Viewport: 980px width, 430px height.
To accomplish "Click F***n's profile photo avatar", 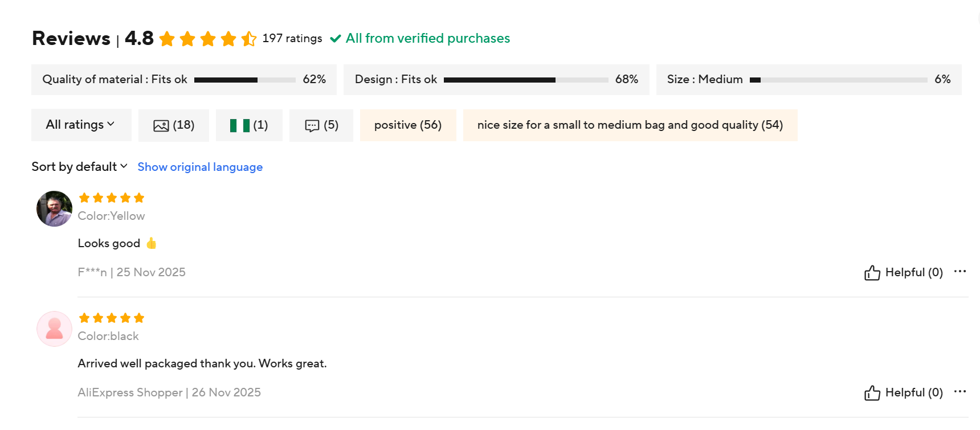I will pyautogui.click(x=54, y=208).
